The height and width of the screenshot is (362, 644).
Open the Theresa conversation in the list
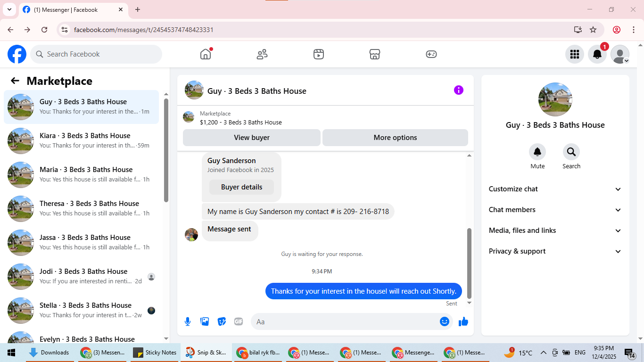click(x=82, y=209)
